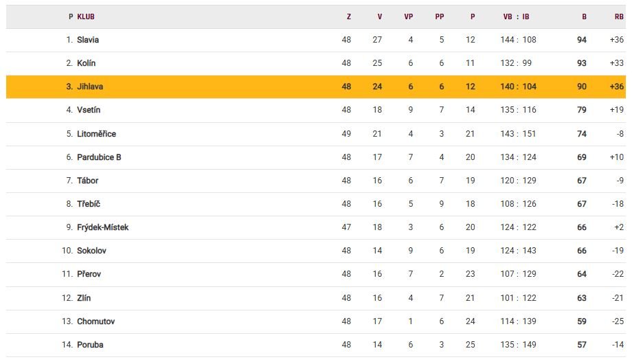The height and width of the screenshot is (364, 632).
Task: Open the Chomutov team link
Action: click(x=96, y=321)
